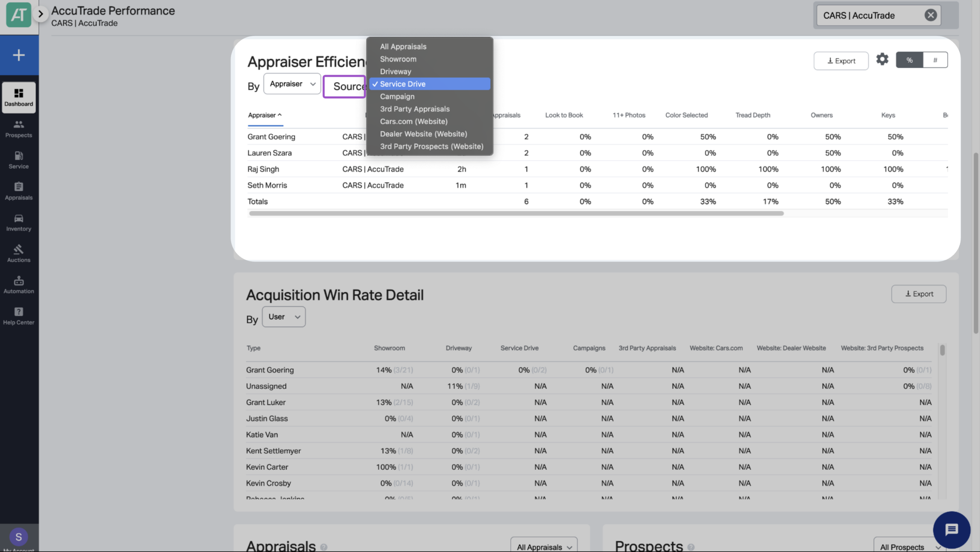Sort by Keys column
Screen dimensions: 980x552
point(888,115)
